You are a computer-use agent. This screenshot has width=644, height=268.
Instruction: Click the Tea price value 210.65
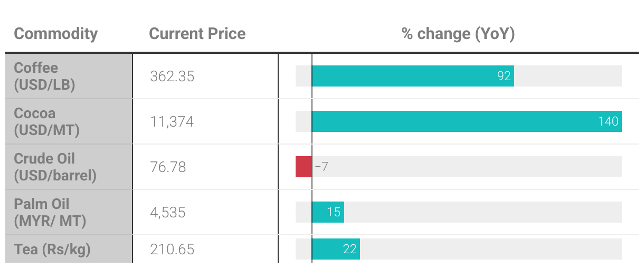coord(172,248)
